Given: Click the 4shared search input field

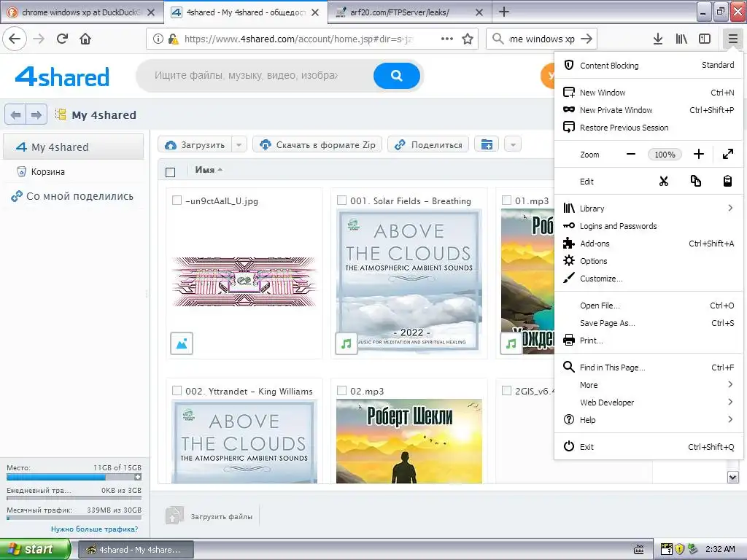Looking at the screenshot, I should point(256,75).
